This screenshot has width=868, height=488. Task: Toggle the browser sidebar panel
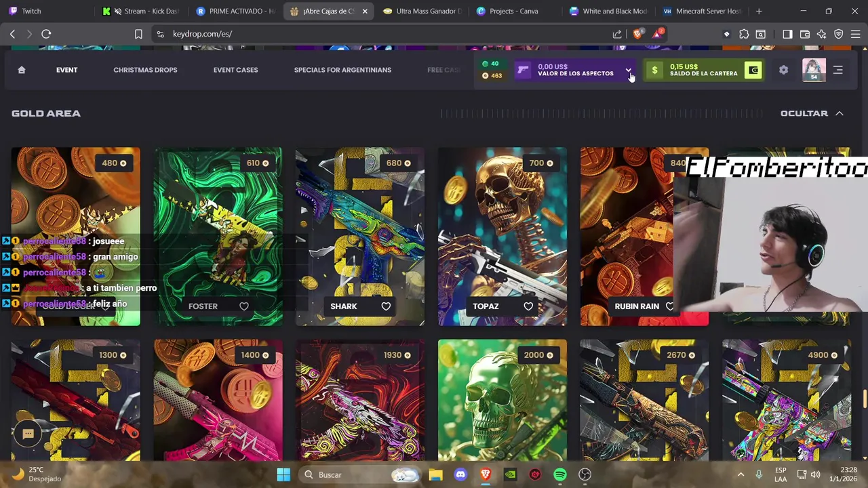(x=787, y=34)
